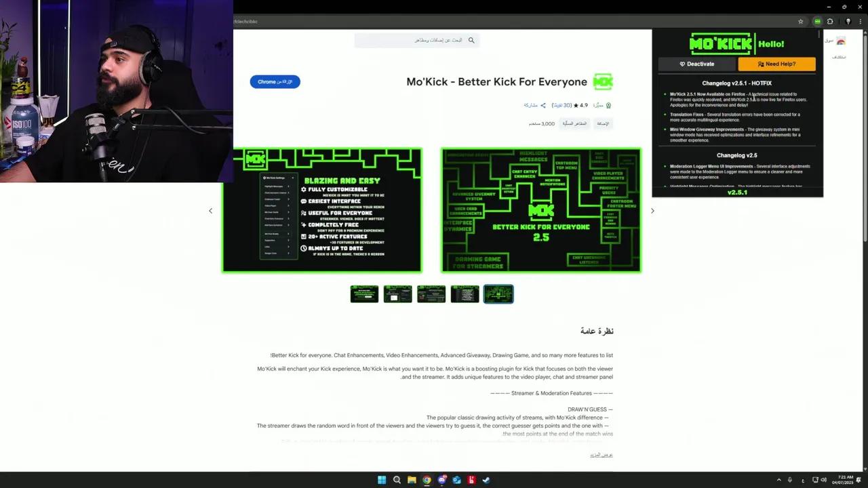Click the DRAW'N'GUESS heading text
This screenshot has height=488, width=868.
[587, 409]
